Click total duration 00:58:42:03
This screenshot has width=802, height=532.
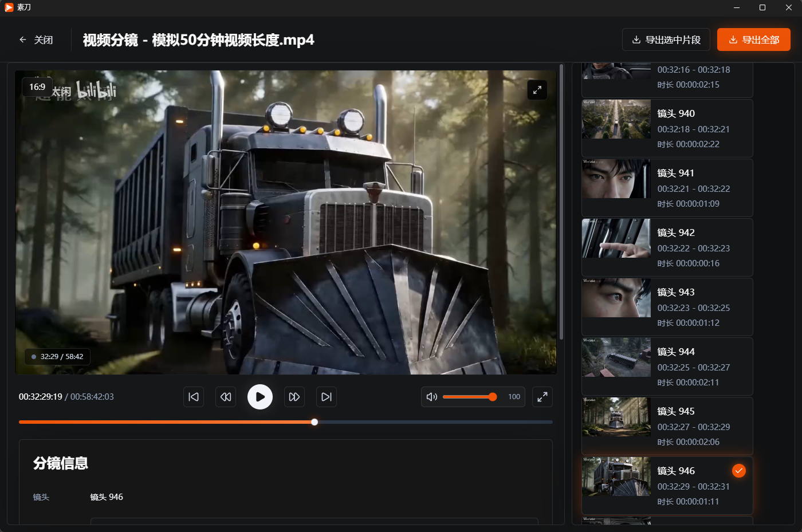92,397
